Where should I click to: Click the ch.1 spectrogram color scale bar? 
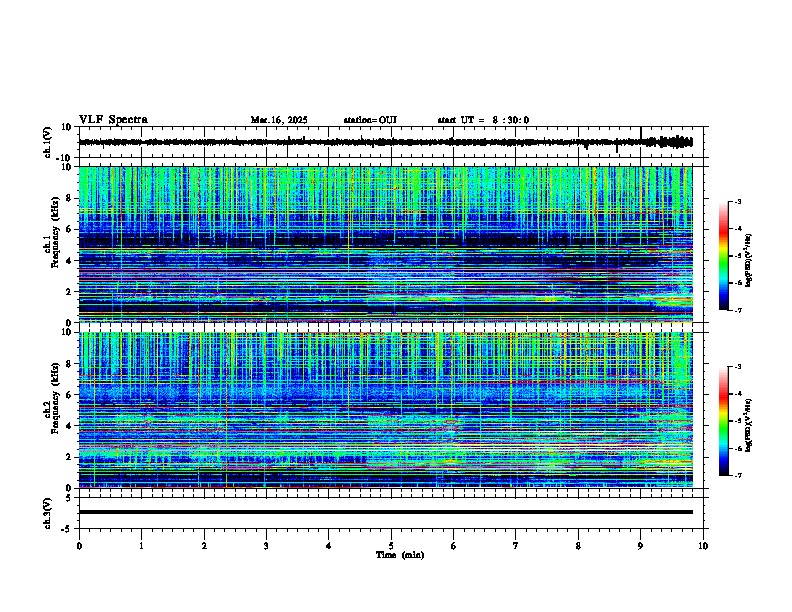[x=724, y=256]
